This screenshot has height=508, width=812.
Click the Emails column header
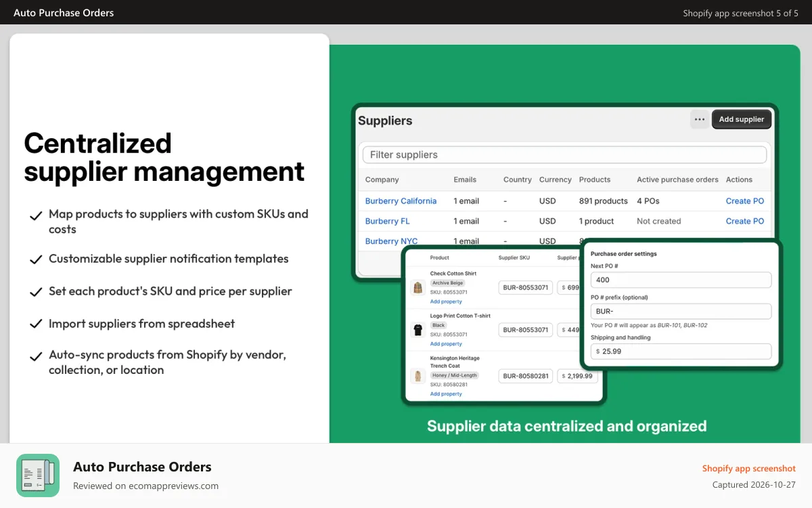tap(465, 179)
